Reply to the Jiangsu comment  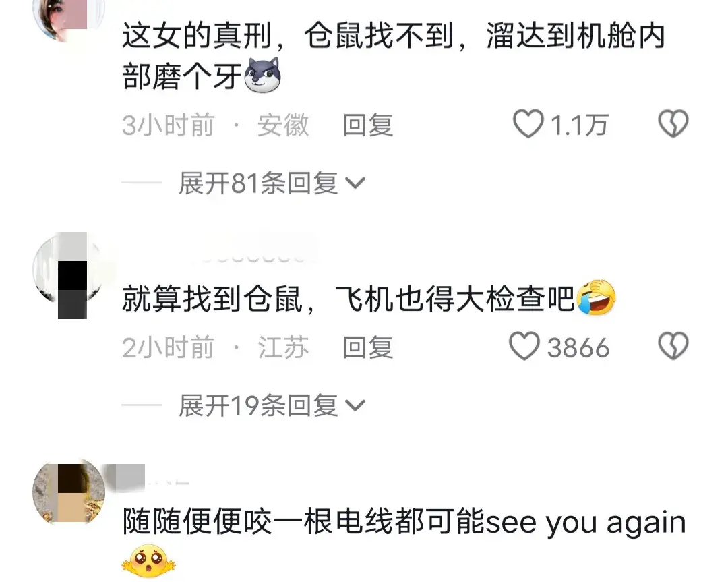[368, 347]
